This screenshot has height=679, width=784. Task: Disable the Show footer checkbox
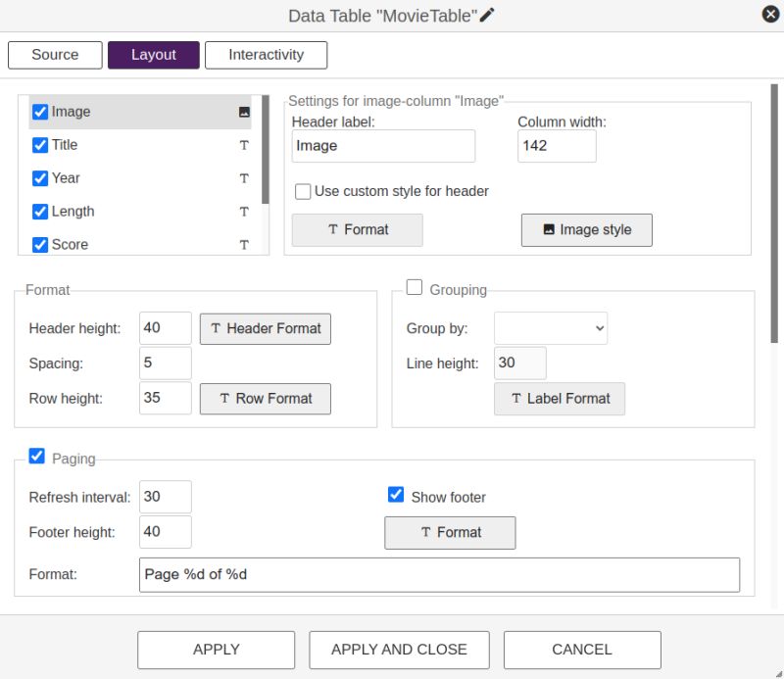(396, 495)
